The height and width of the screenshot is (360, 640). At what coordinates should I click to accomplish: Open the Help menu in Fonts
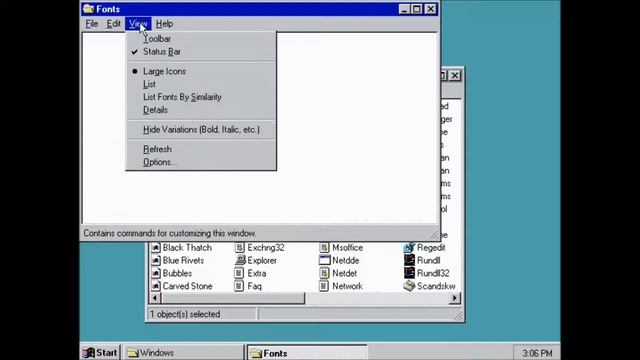click(x=164, y=24)
